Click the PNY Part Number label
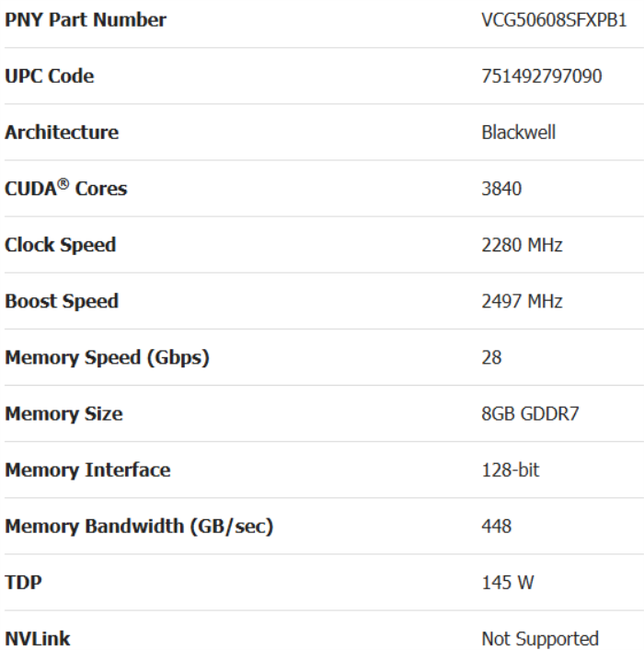The height and width of the screenshot is (650, 644). 86,19
